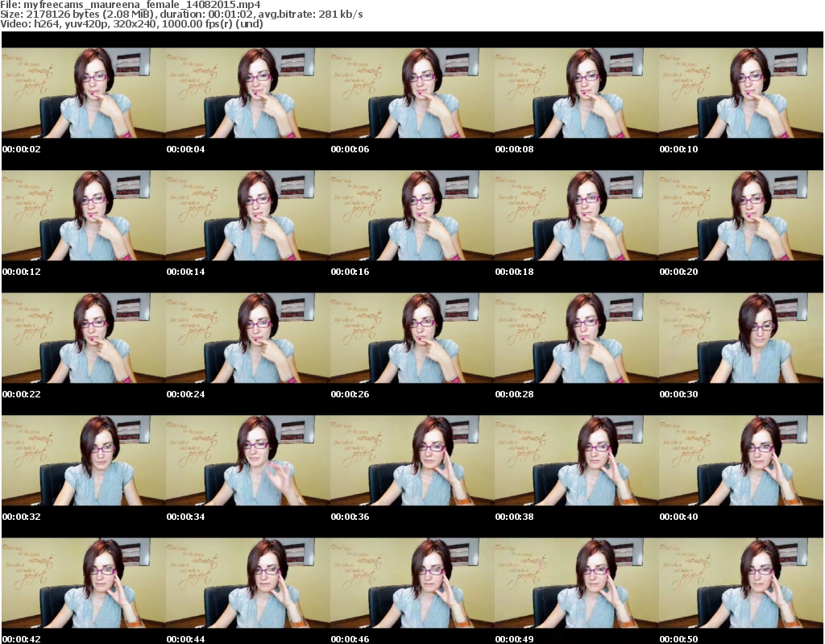Click the timestamp label "00:00:30"
The width and height of the screenshot is (825, 644).
click(x=678, y=394)
